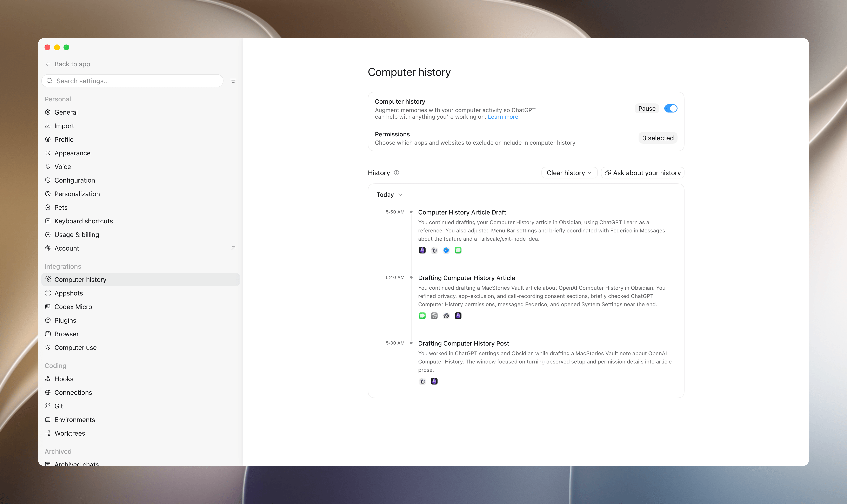This screenshot has height=504, width=847.
Task: Click the ChatGPT icon under the 5:30 AM entry
Action: pos(422,381)
